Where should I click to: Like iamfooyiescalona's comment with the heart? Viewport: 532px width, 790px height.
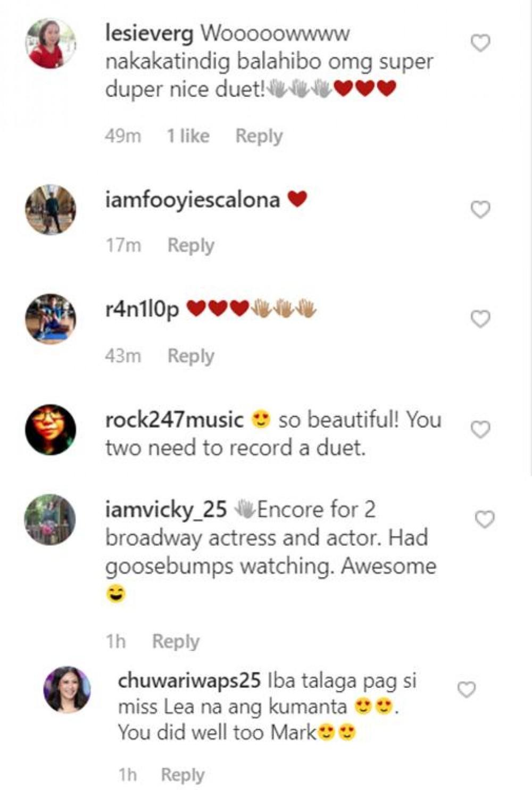[480, 210]
